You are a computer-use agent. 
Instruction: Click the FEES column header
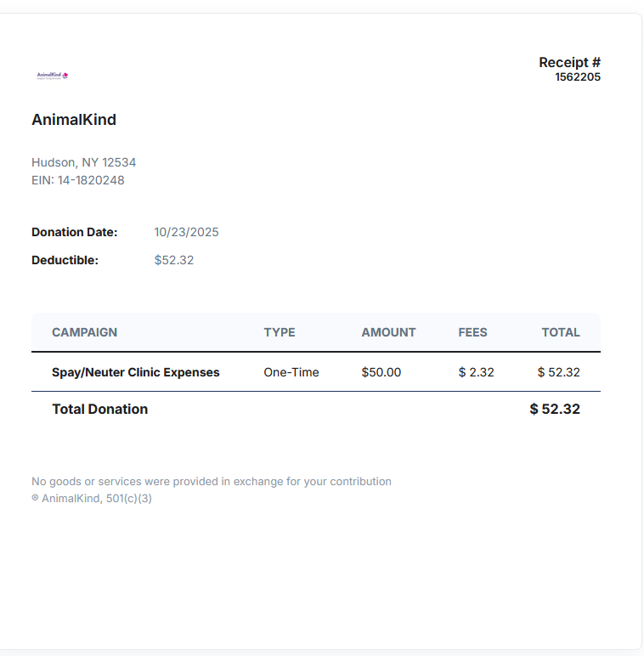472,332
